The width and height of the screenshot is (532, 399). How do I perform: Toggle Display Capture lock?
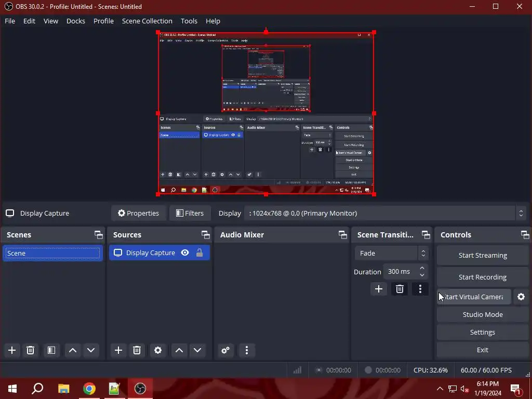click(199, 253)
